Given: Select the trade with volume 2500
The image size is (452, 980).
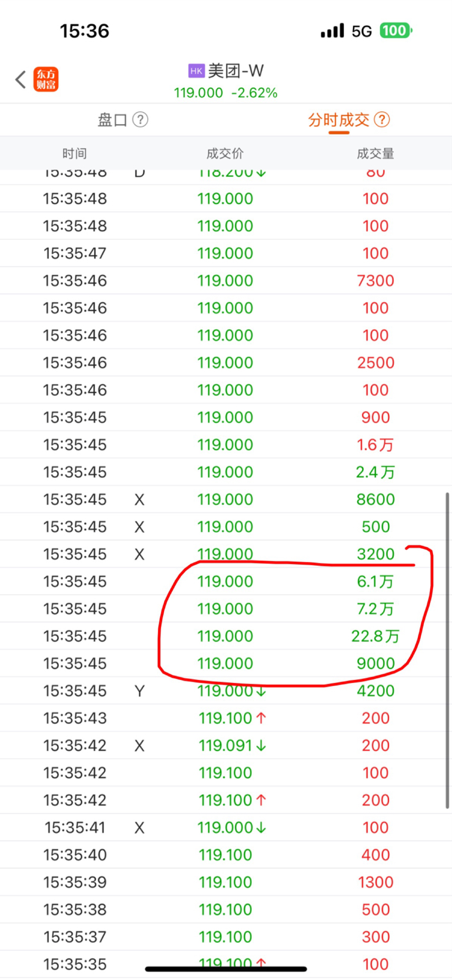Looking at the screenshot, I should 226,362.
